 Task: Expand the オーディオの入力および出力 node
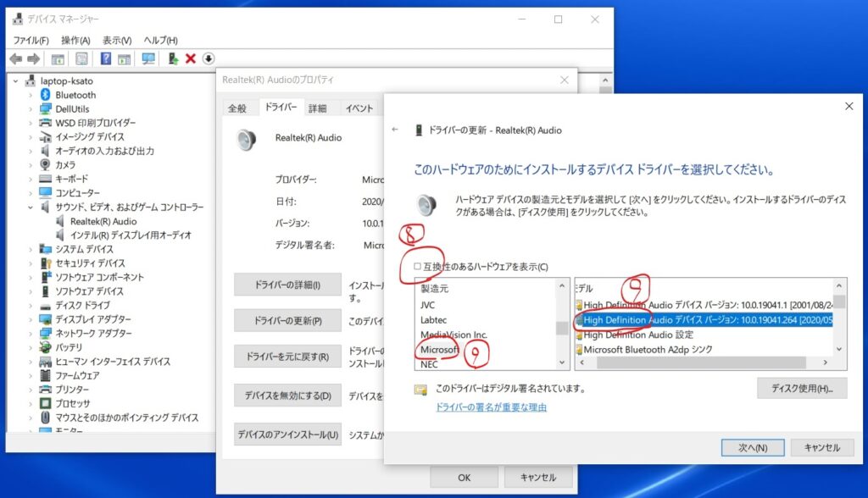pos(31,151)
